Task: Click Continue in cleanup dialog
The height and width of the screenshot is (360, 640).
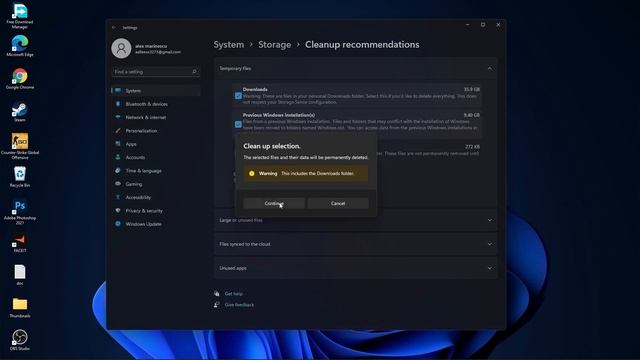Action: pos(274,203)
